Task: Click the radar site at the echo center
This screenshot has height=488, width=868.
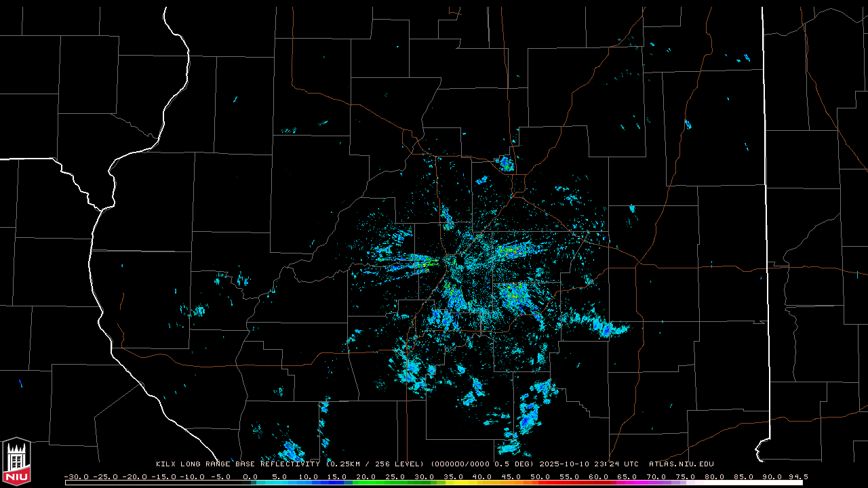Action: click(456, 260)
